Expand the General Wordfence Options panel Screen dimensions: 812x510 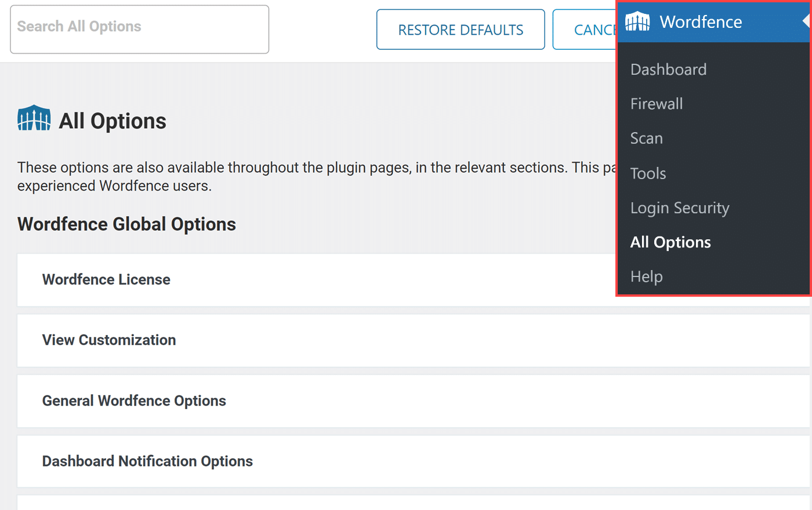[x=134, y=401]
